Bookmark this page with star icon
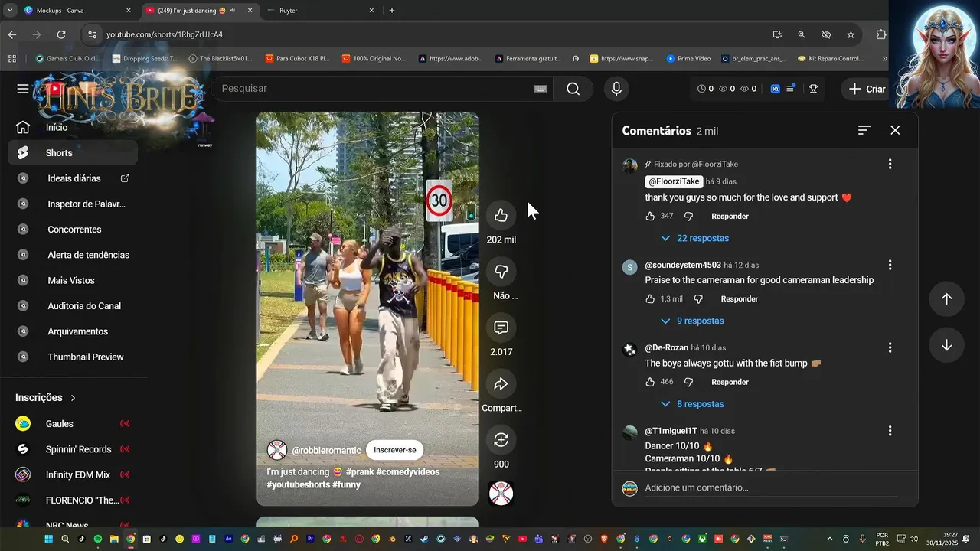The height and width of the screenshot is (551, 980). point(851,34)
